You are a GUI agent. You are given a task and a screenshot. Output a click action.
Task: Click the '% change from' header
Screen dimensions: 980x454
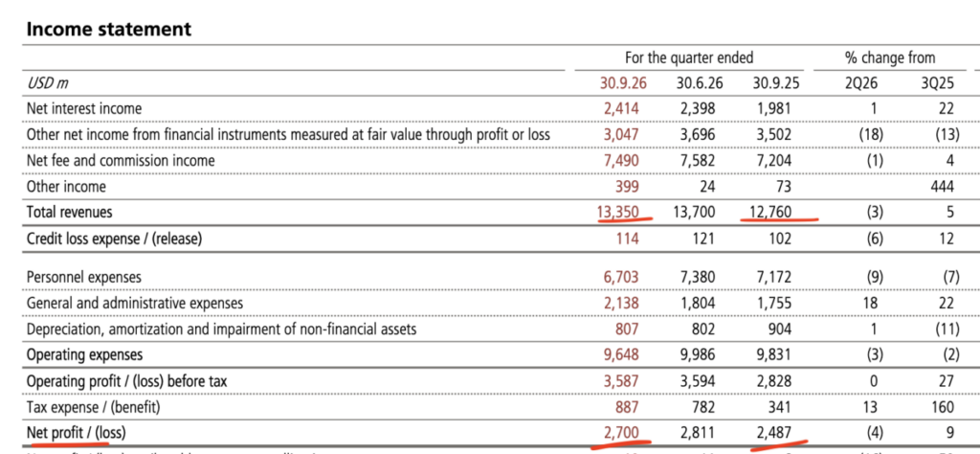pos(890,57)
